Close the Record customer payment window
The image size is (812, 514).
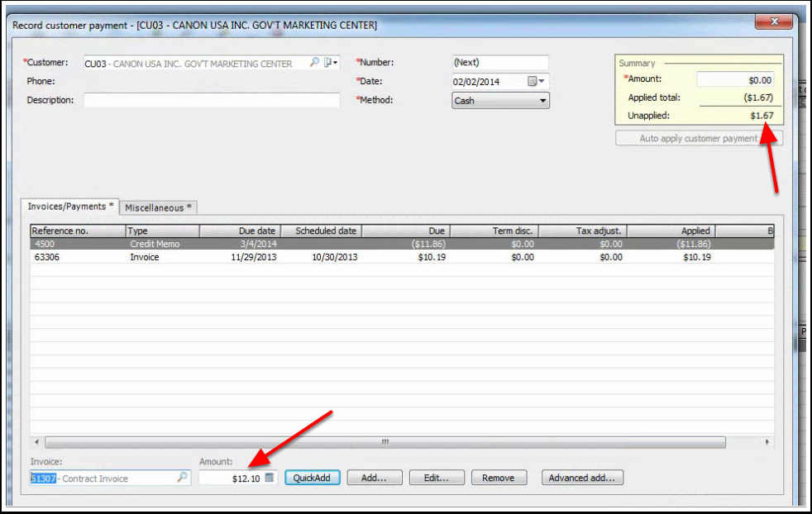click(x=774, y=21)
